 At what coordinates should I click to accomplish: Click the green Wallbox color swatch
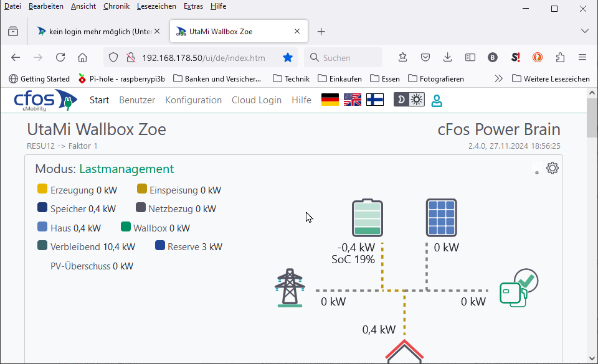tap(126, 226)
